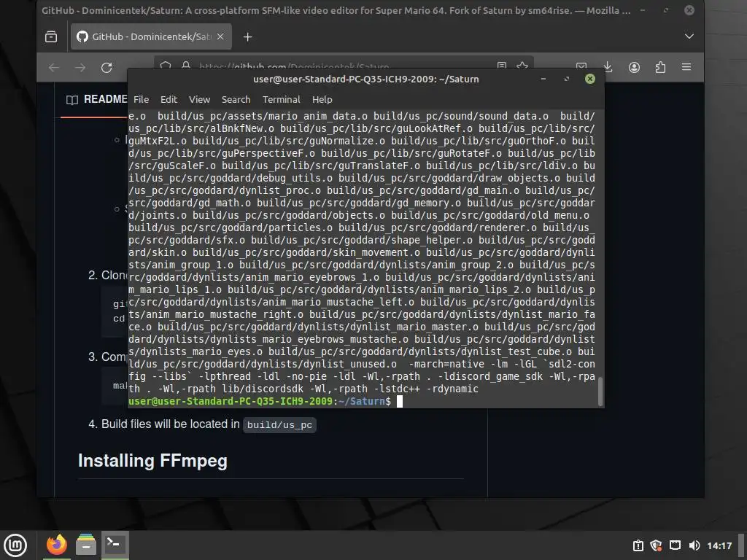Open the Firefox account icon
Viewport: 747px width, 560px height.
tap(634, 67)
